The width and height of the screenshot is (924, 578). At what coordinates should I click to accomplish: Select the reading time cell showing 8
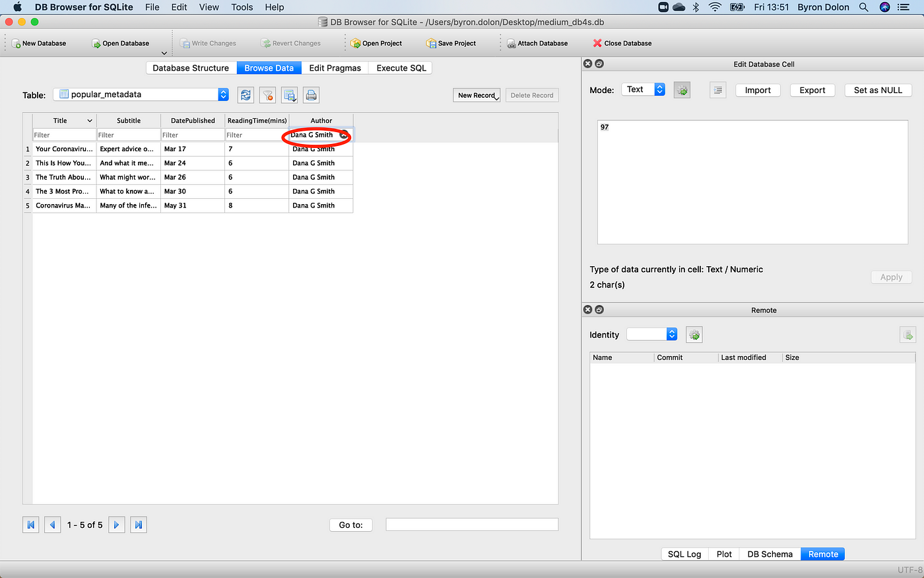tap(257, 205)
